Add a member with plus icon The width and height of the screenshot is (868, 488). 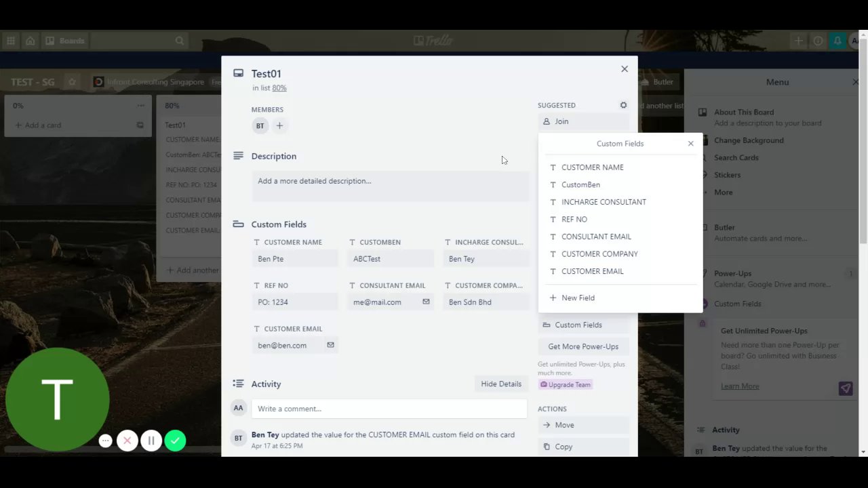coord(279,125)
